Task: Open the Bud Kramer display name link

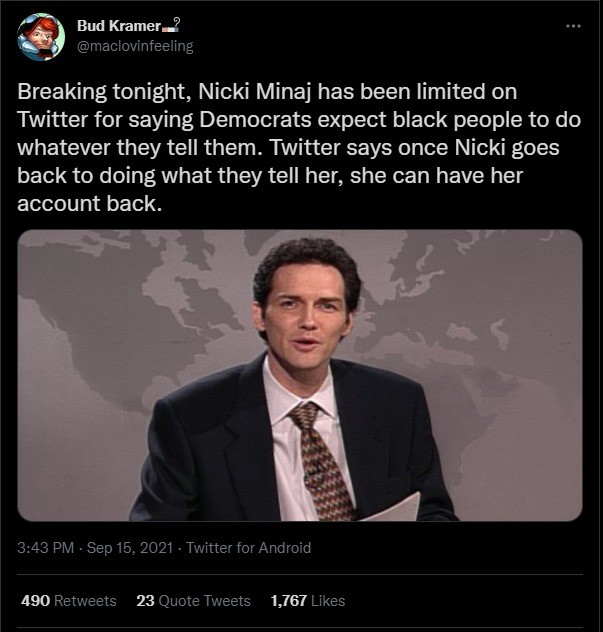Action: pyautogui.click(x=119, y=26)
